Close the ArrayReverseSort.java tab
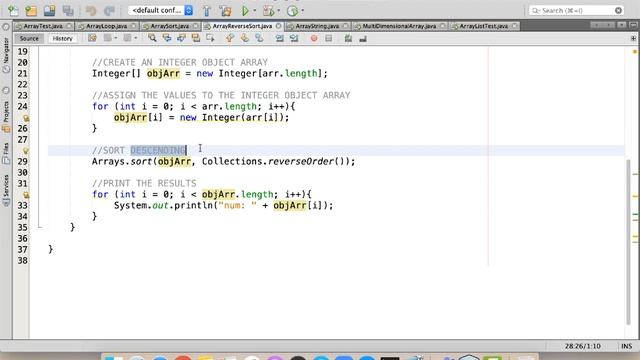 click(278, 26)
